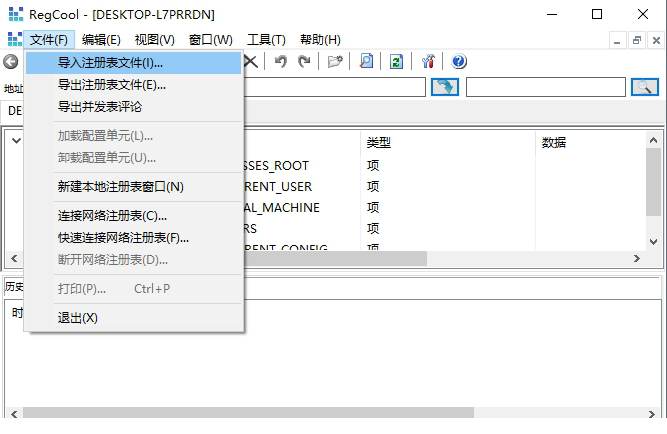Click the list vertical scrollbar down arrow
The width and height of the screenshot is (667, 434).
pyautogui.click(x=653, y=242)
